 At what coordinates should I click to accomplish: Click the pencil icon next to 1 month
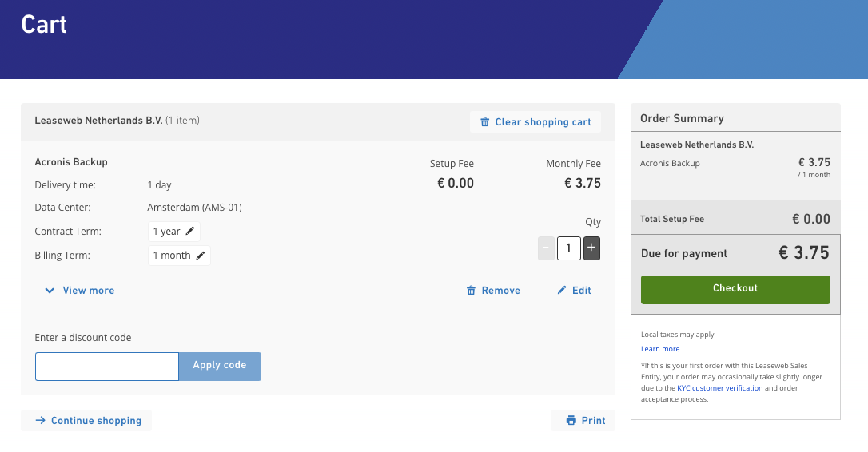pos(201,255)
